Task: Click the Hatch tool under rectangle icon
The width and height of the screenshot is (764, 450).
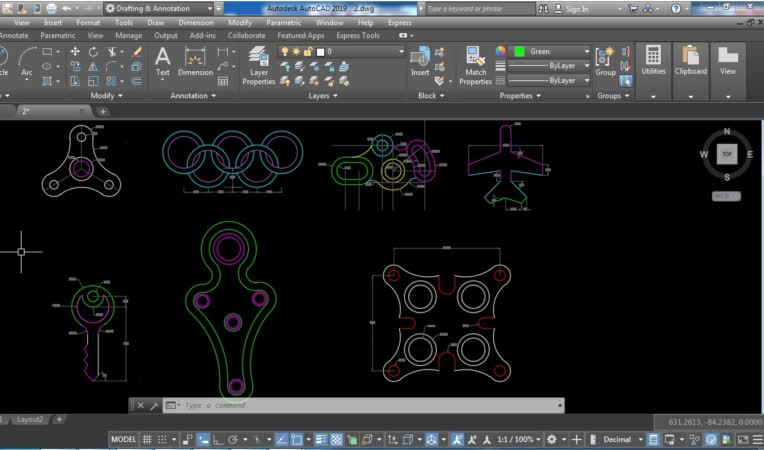Action: point(47,81)
